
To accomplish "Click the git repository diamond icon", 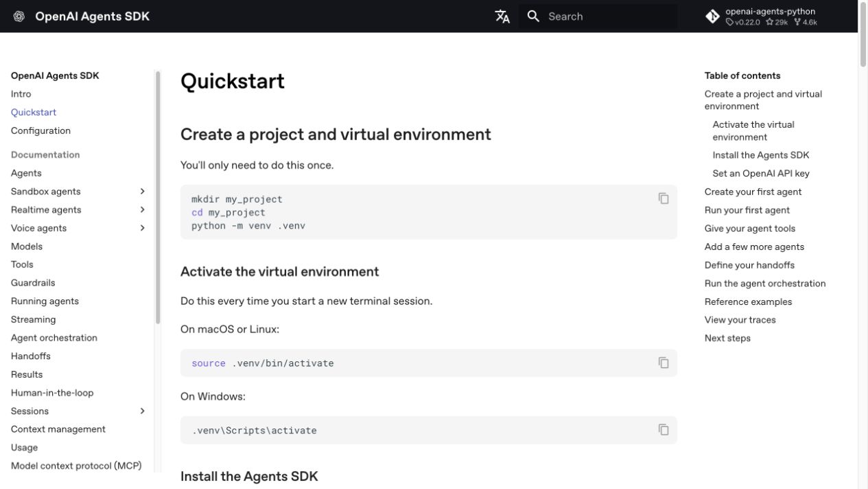I will (x=712, y=16).
